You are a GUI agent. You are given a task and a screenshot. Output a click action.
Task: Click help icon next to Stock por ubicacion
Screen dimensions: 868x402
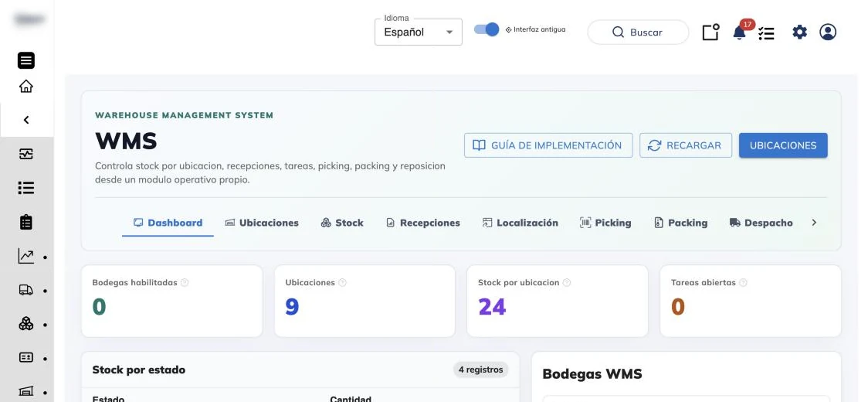[x=566, y=283]
